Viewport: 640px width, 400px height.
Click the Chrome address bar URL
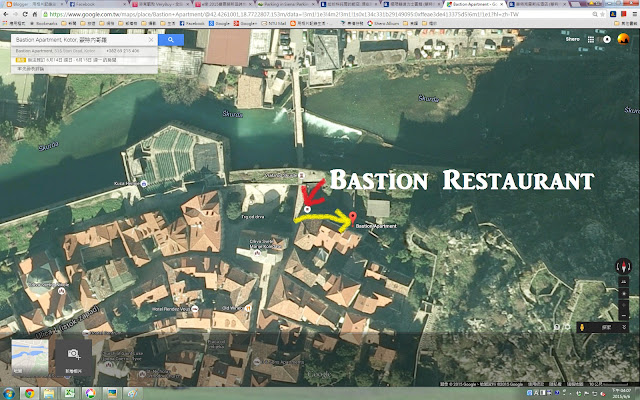[x=284, y=14]
